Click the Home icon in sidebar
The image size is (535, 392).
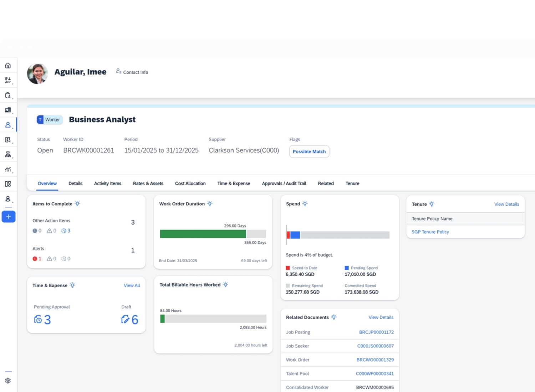8,66
